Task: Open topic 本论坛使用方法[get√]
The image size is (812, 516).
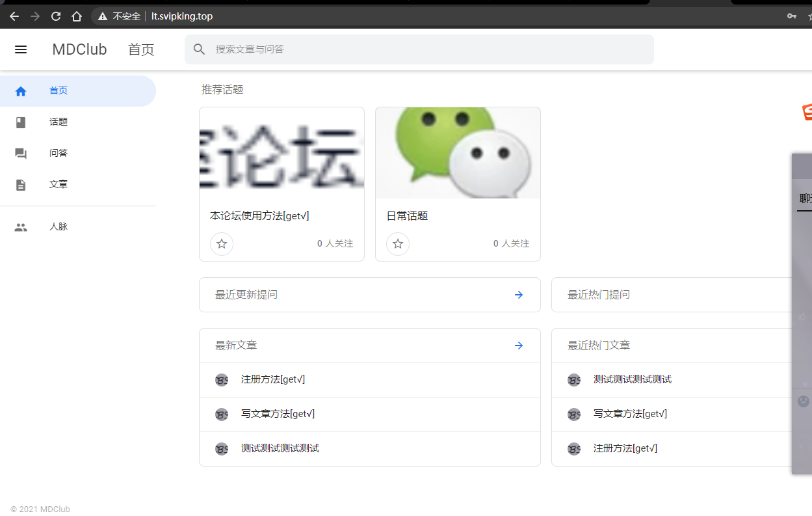Action: tap(259, 216)
